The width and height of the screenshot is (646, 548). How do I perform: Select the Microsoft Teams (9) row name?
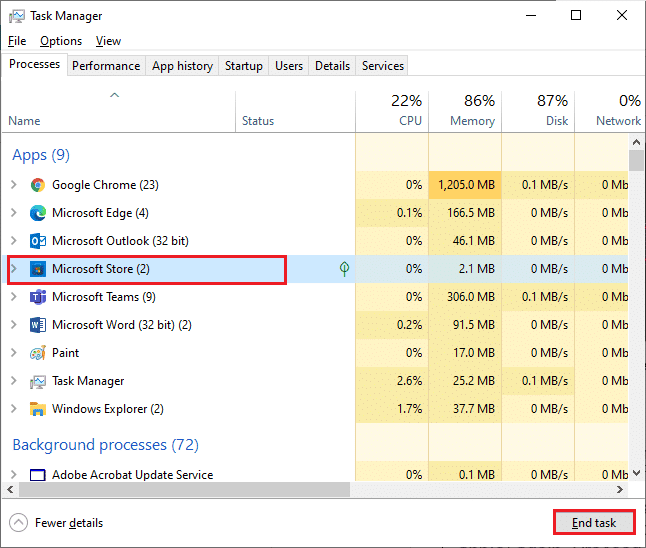coord(104,297)
